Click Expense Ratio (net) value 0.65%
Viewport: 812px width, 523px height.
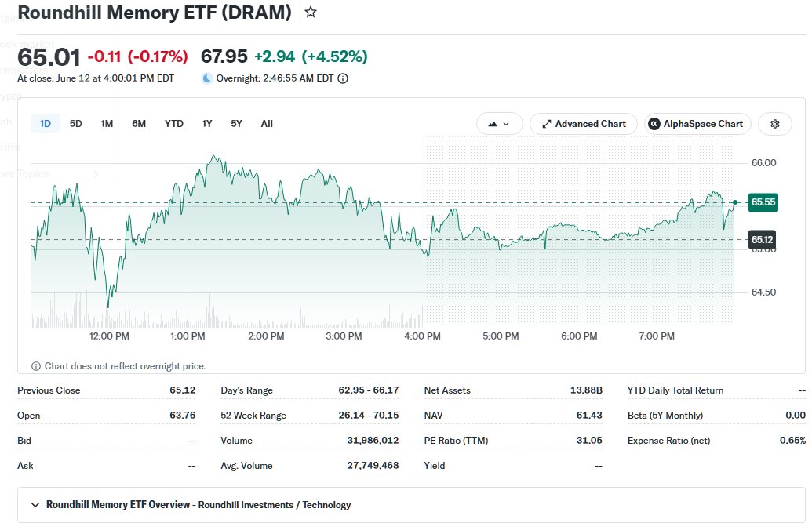[793, 440]
